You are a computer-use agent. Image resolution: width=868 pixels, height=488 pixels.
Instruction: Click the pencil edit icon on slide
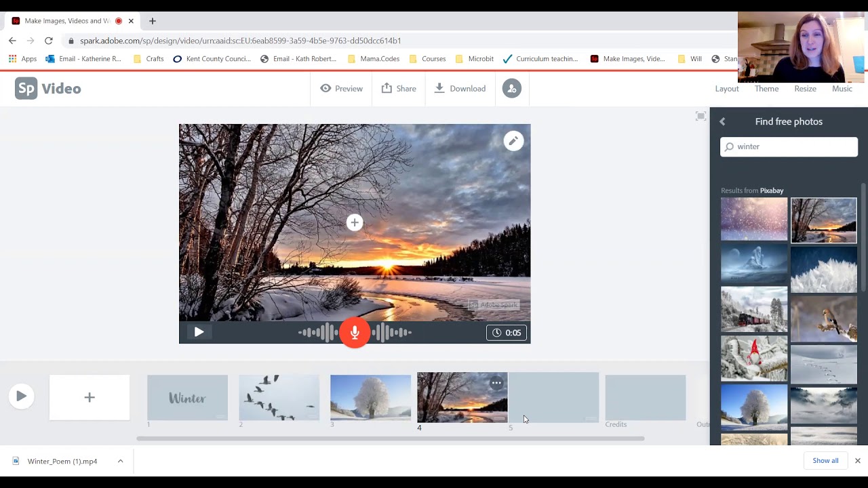tap(513, 141)
